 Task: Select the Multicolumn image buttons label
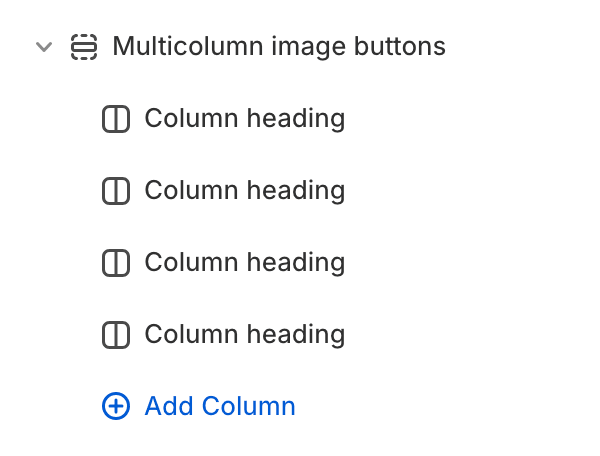tap(279, 47)
